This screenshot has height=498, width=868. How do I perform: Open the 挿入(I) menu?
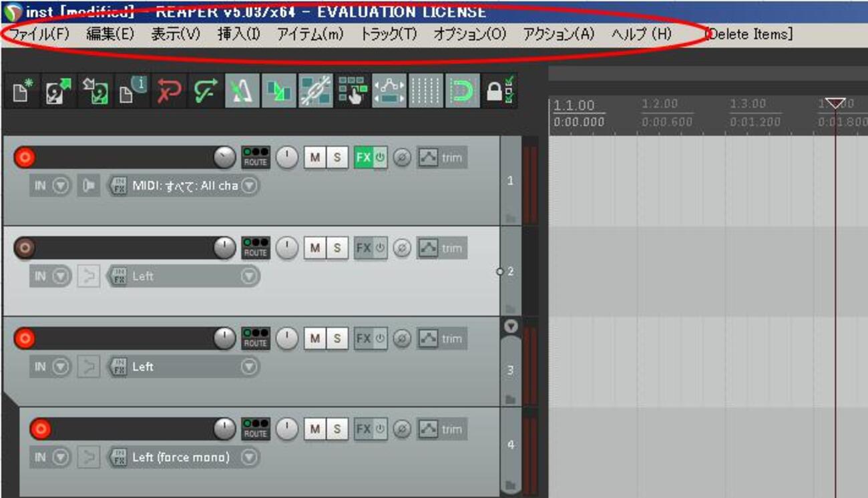[239, 35]
